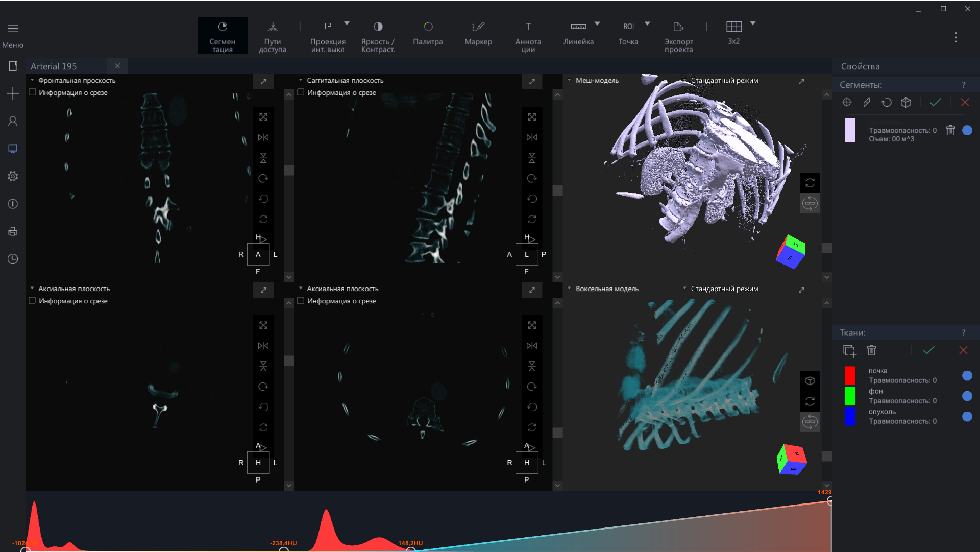Open the Сегментация tool
Viewport: 980px width, 552px height.
tap(223, 36)
